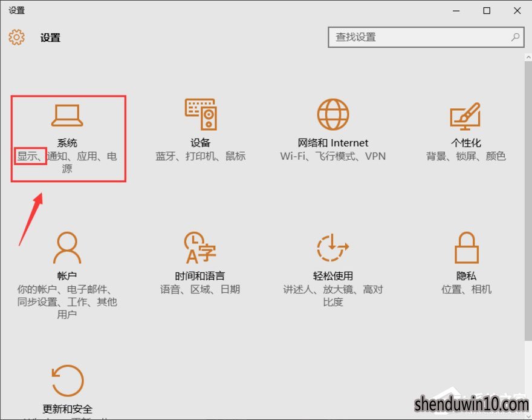Click the 讲述人、放大镜、高对比度 description
This screenshot has width=532, height=420.
click(x=333, y=295)
